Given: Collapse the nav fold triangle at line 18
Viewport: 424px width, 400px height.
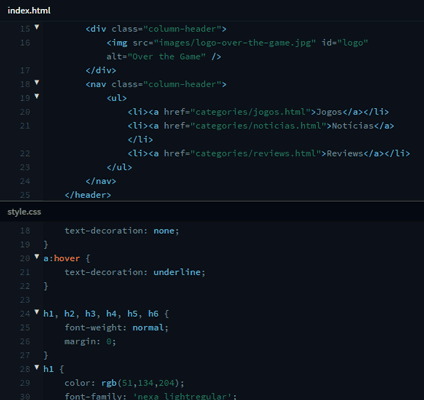Looking at the screenshot, I should coord(37,82).
